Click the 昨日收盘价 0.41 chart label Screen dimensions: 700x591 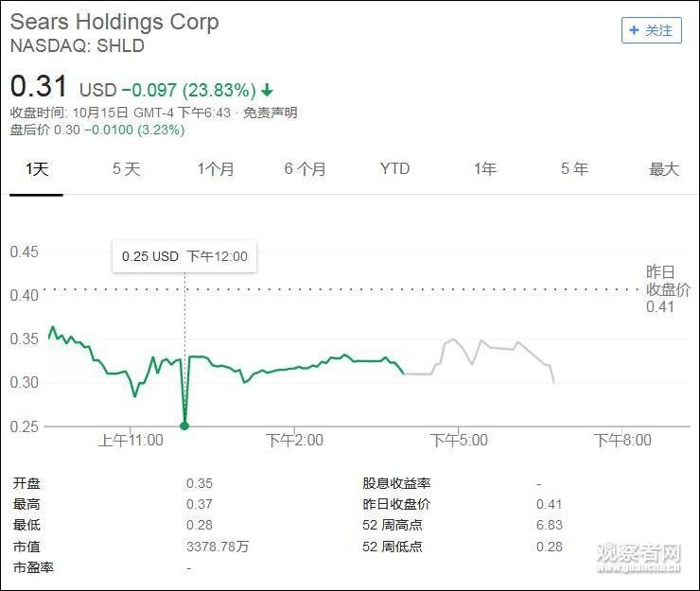[667, 289]
